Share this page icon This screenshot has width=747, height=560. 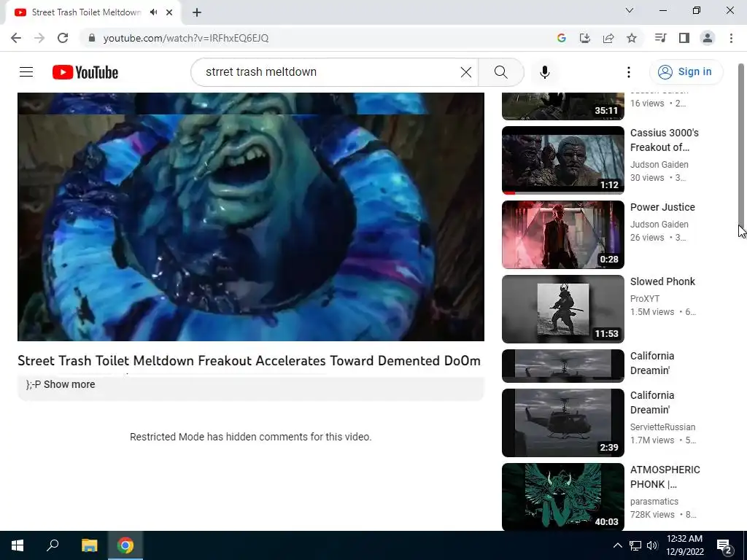(x=608, y=38)
